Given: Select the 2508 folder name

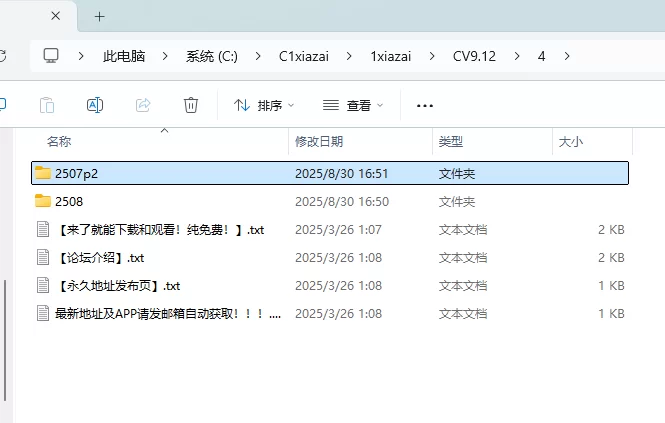Looking at the screenshot, I should [69, 202].
